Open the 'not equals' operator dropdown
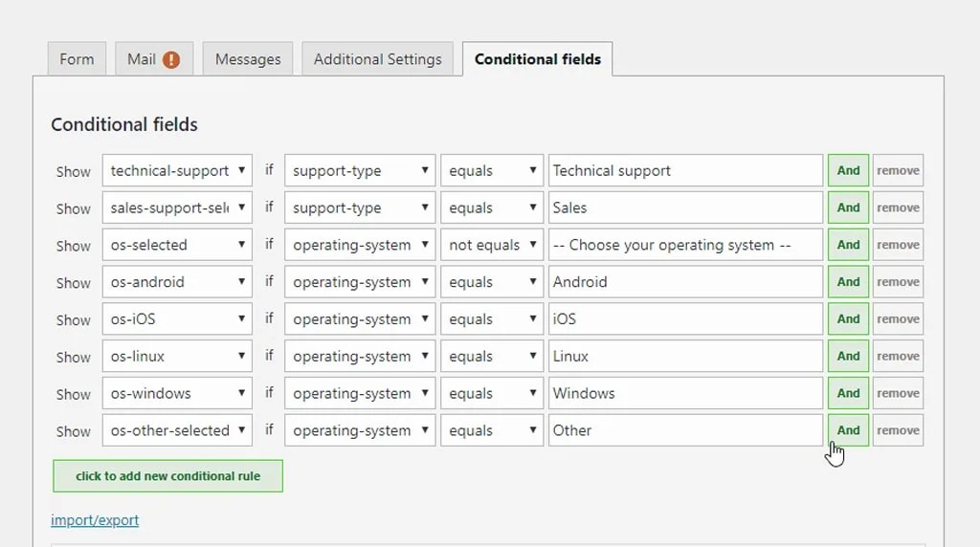The width and height of the screenshot is (980, 547). tap(492, 246)
